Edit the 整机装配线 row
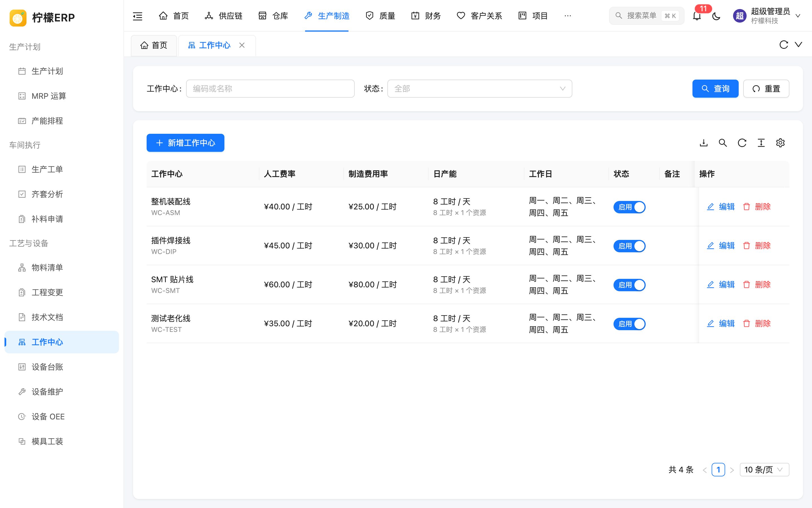812x508 pixels. tap(721, 207)
